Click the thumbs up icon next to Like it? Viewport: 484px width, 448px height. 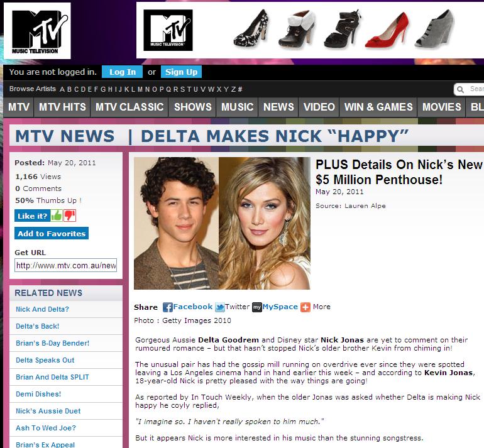[x=57, y=216]
